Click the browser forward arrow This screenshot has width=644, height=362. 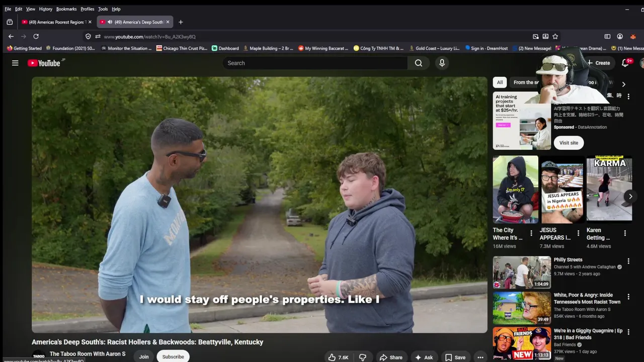tap(23, 36)
